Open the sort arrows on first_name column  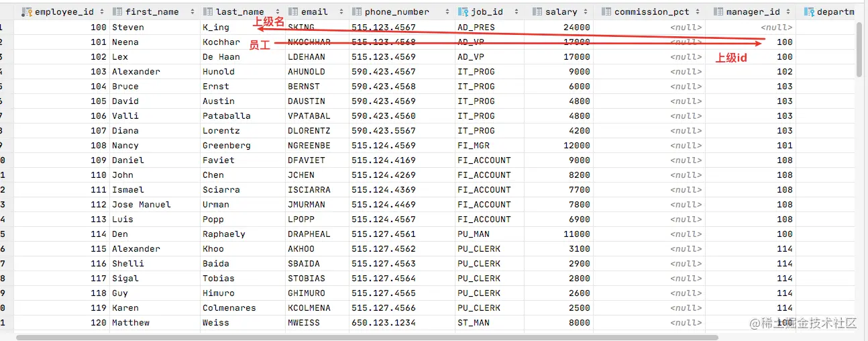pyautogui.click(x=193, y=11)
